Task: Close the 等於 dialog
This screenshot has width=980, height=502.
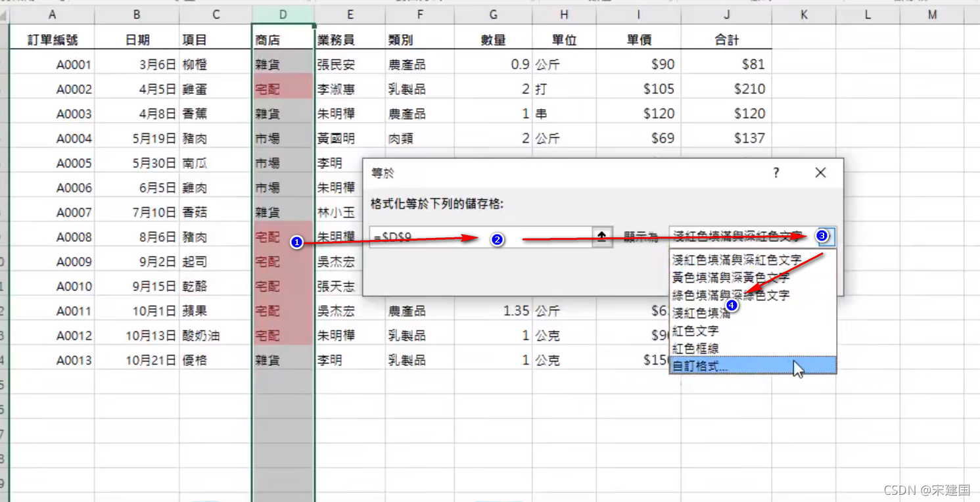Action: click(x=820, y=173)
